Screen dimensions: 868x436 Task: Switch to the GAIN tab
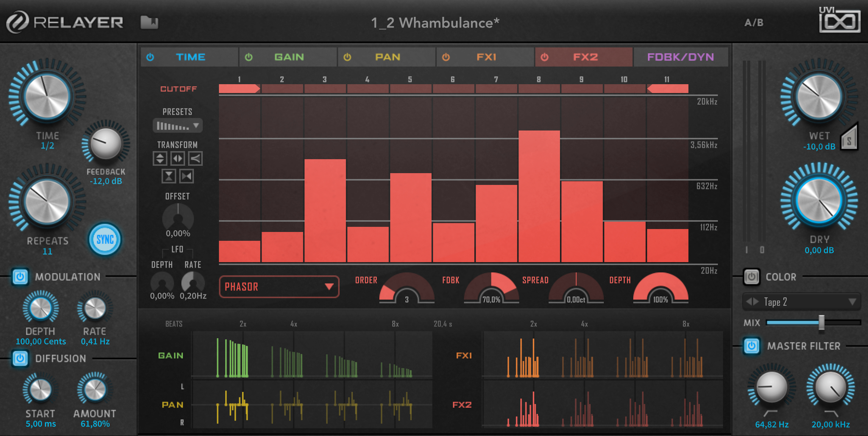tap(288, 57)
